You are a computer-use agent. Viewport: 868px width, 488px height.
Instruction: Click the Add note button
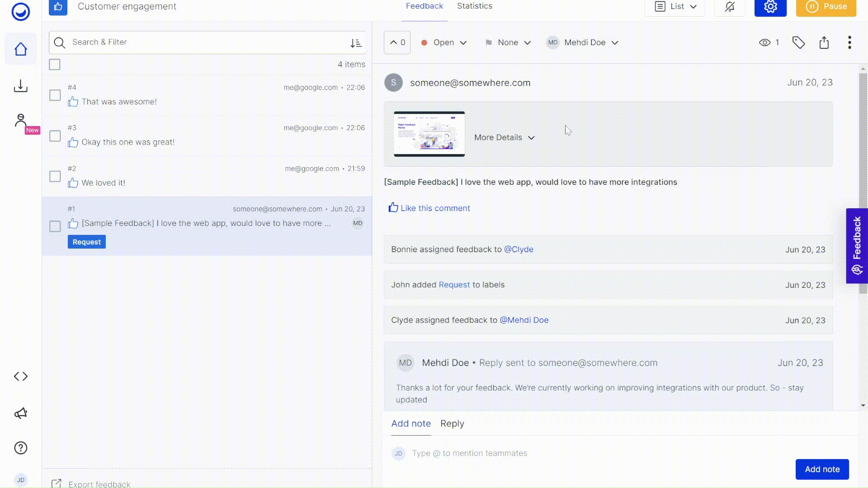pyautogui.click(x=821, y=469)
